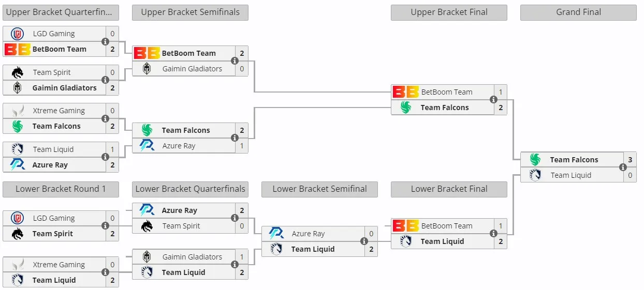
Task: Click Team Falcons score in Upper Bracket Final
Action: click(x=501, y=108)
